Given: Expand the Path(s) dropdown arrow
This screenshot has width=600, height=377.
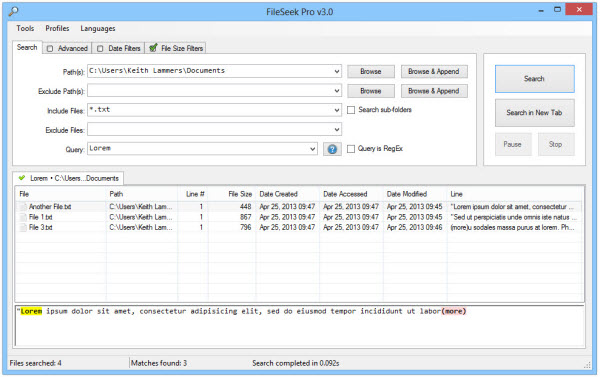Looking at the screenshot, I should pos(337,71).
